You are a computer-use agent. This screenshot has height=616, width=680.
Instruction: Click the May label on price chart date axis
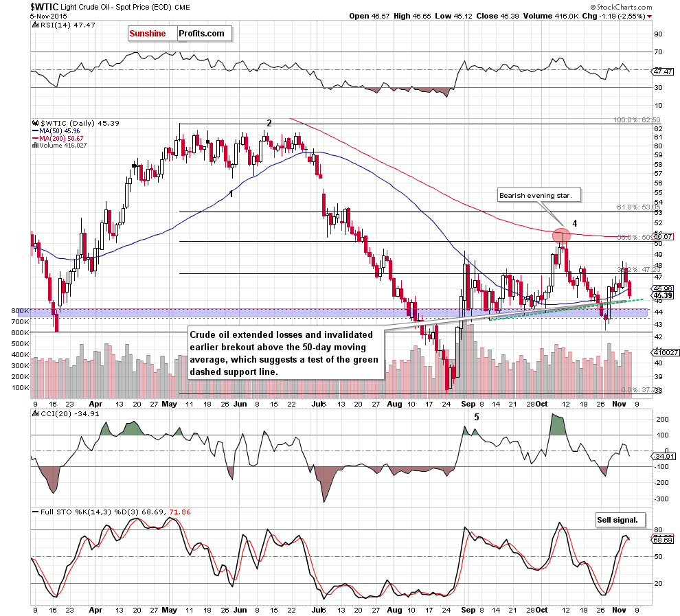tap(169, 404)
